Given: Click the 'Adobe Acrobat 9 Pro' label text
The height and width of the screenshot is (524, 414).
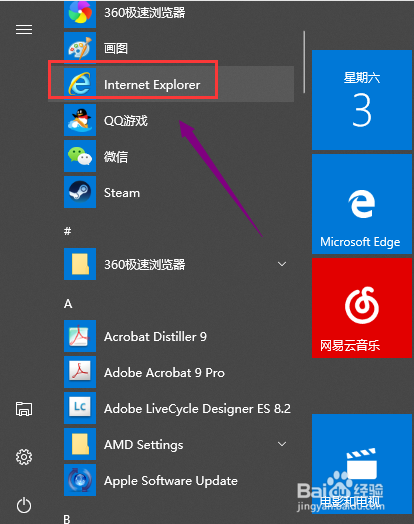Looking at the screenshot, I should point(164,373).
